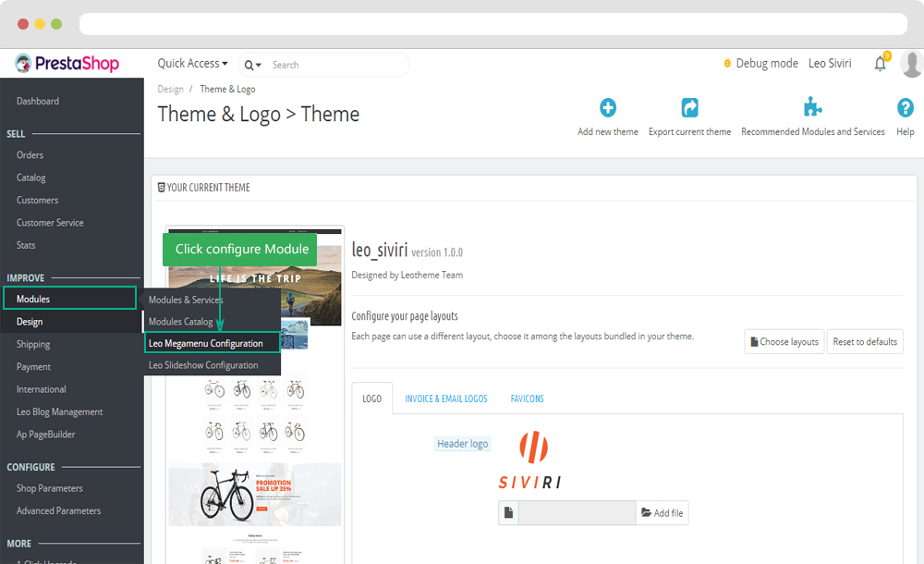Click the file icon beside the logo upload field
This screenshot has width=924, height=564.
508,512
